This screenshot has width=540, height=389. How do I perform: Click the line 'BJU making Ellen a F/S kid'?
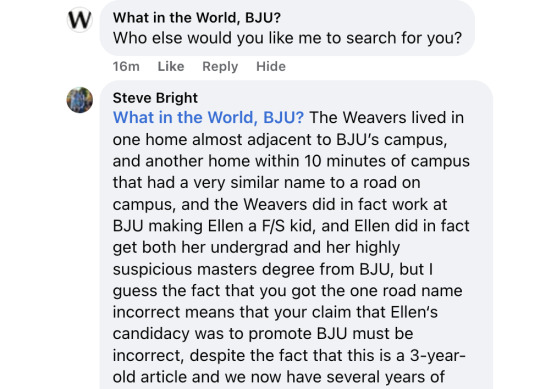point(291,226)
